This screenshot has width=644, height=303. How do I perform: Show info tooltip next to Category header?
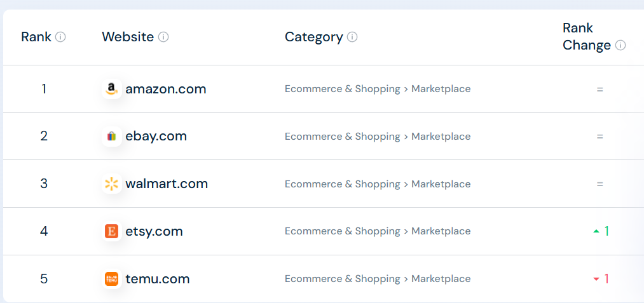point(352,37)
